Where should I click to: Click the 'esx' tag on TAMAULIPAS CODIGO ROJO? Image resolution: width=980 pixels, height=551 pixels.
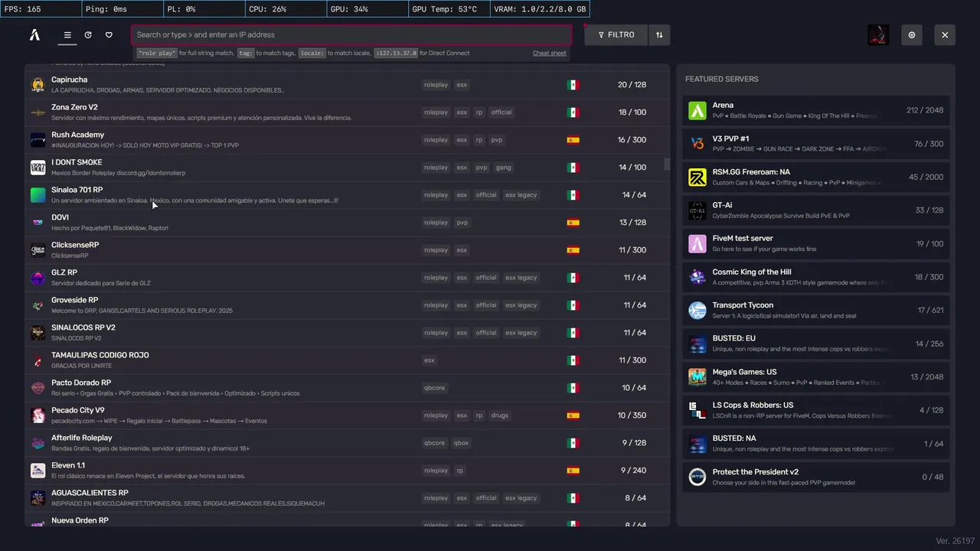pos(429,360)
